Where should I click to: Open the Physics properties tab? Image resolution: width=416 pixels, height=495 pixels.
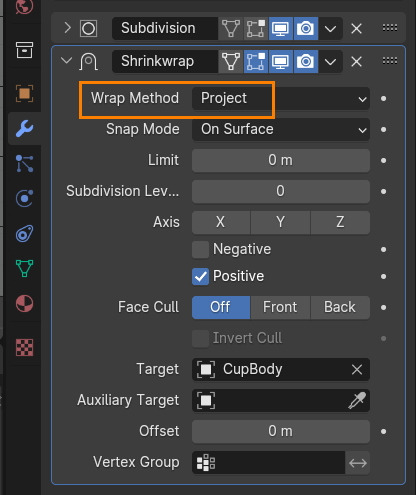click(x=24, y=199)
